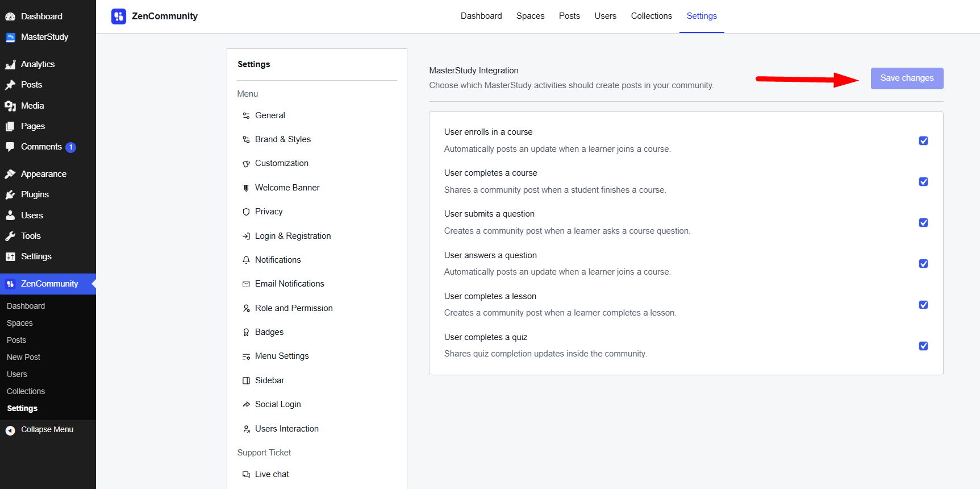
Task: Open Privacy shield icon
Action: coord(246,212)
